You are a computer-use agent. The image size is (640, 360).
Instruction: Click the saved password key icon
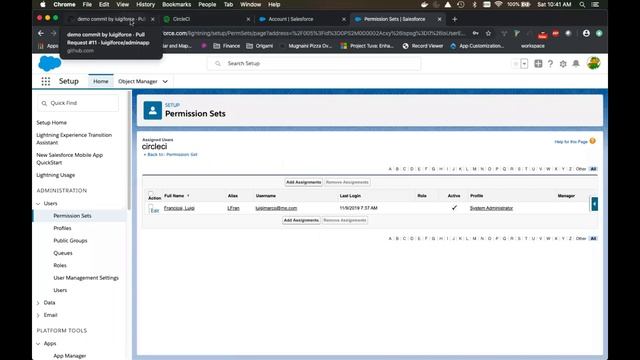pos(476,33)
